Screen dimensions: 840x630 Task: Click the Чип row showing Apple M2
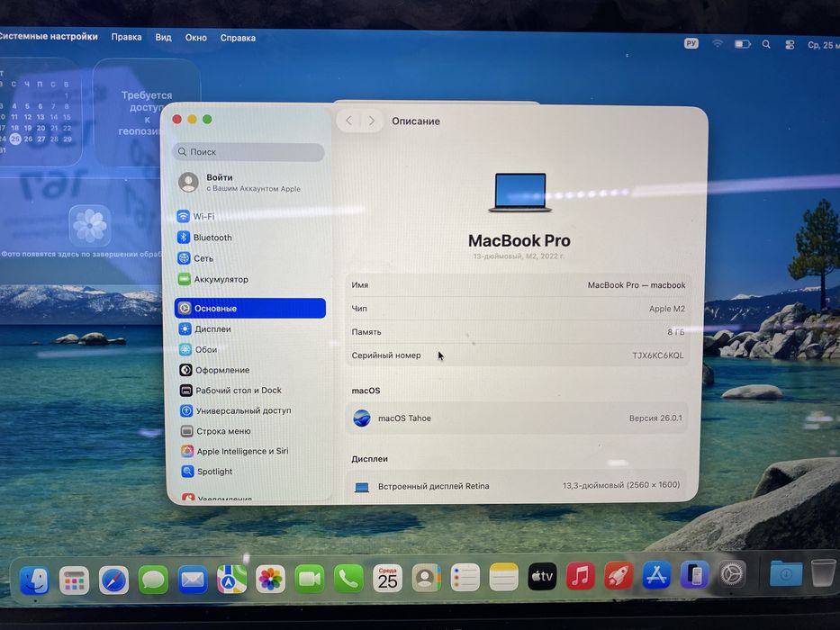[x=518, y=309]
